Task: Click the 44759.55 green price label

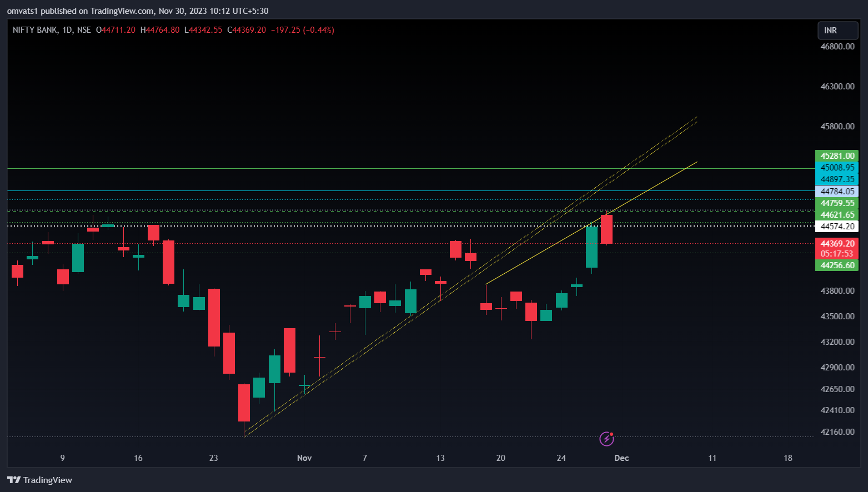Action: pyautogui.click(x=837, y=203)
